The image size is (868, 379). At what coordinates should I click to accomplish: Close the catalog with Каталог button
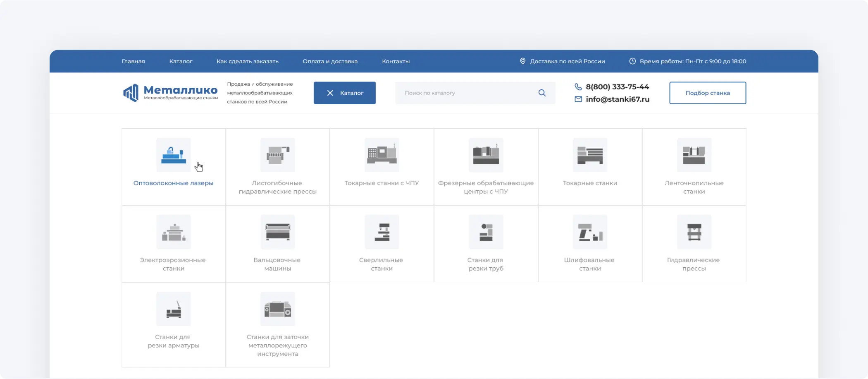pos(344,93)
